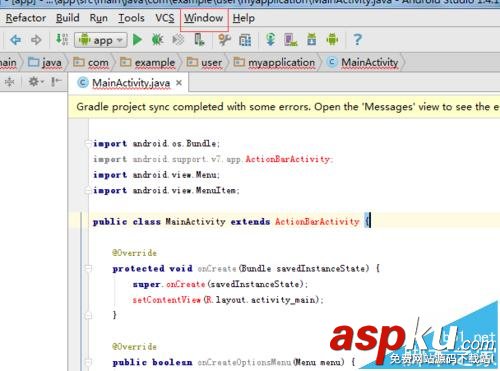
Task: Click red 'setContentView' call
Action: [167, 300]
